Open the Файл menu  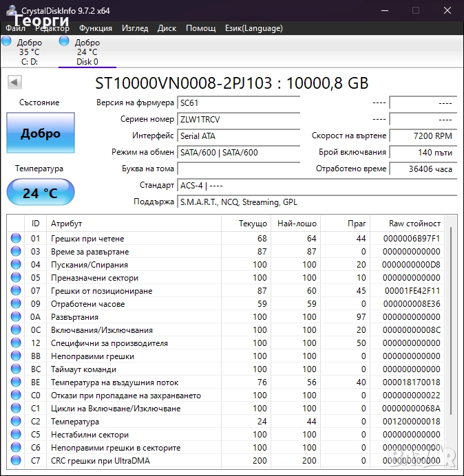[x=15, y=28]
